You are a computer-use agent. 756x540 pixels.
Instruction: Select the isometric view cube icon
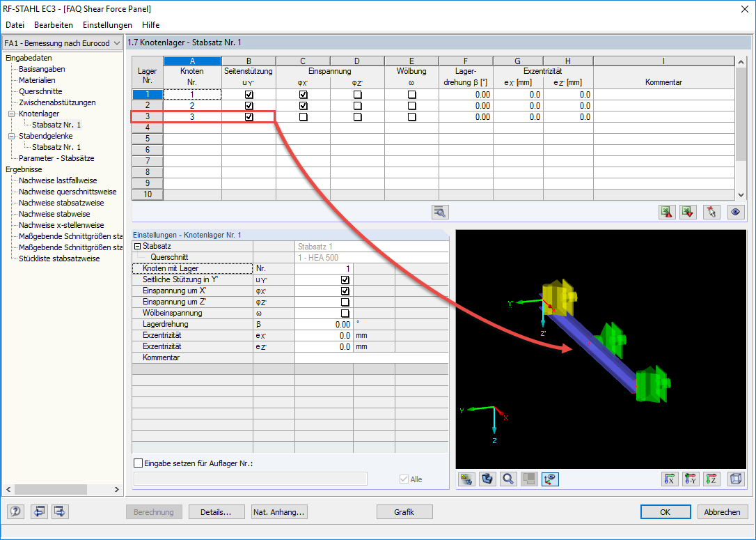736,479
